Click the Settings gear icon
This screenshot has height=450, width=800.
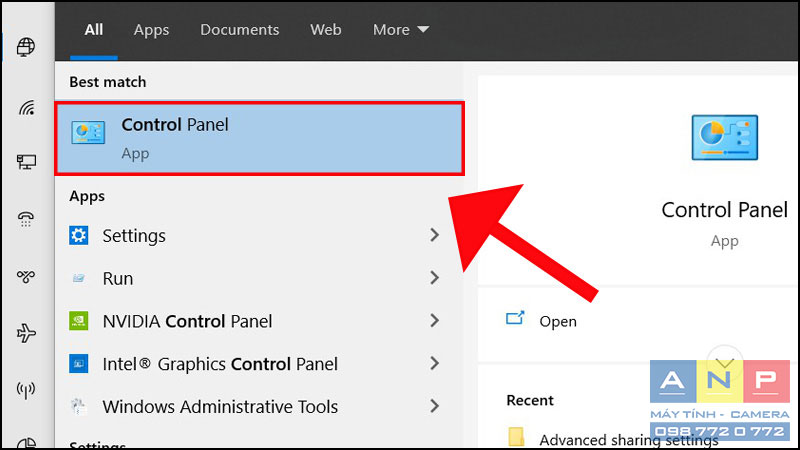(x=79, y=235)
